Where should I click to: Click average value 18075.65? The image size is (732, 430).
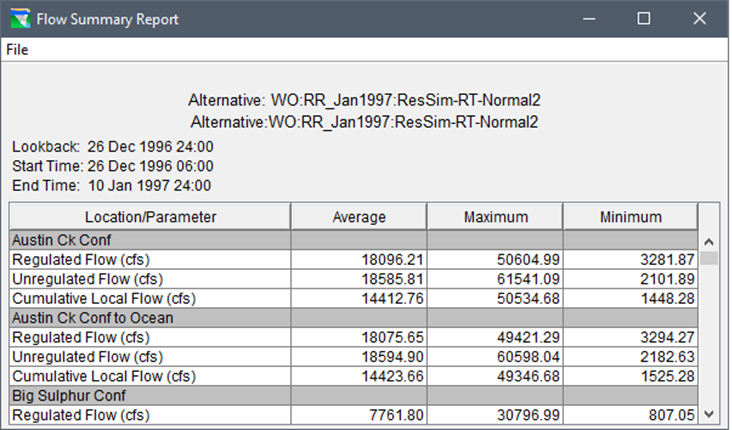click(393, 337)
